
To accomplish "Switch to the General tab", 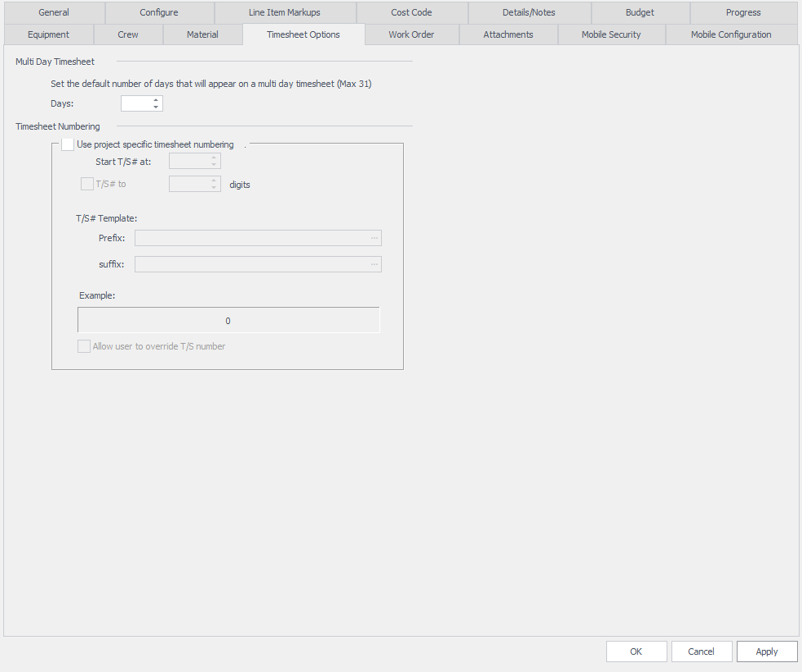I will click(54, 13).
